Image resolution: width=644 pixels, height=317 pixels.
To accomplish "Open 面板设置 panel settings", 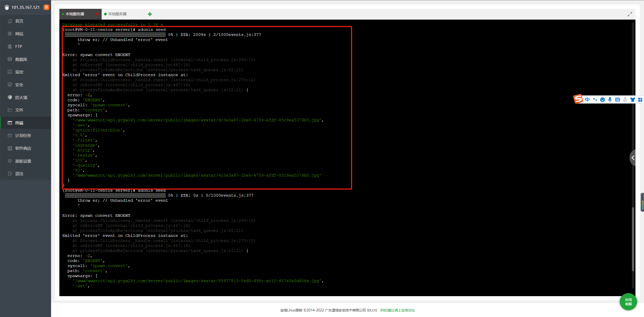I will [x=23, y=161].
